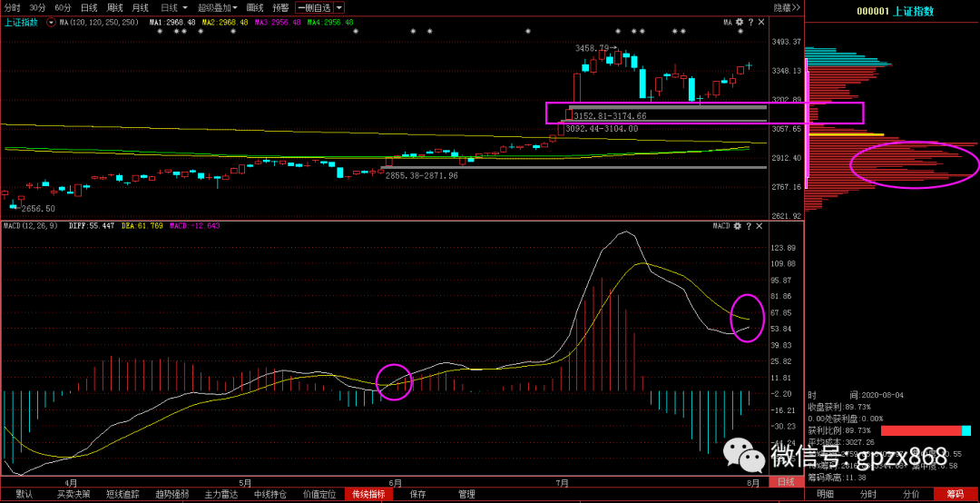The width and height of the screenshot is (980, 503).
Task: Click the MACD panel help question mark
Action: 750,226
